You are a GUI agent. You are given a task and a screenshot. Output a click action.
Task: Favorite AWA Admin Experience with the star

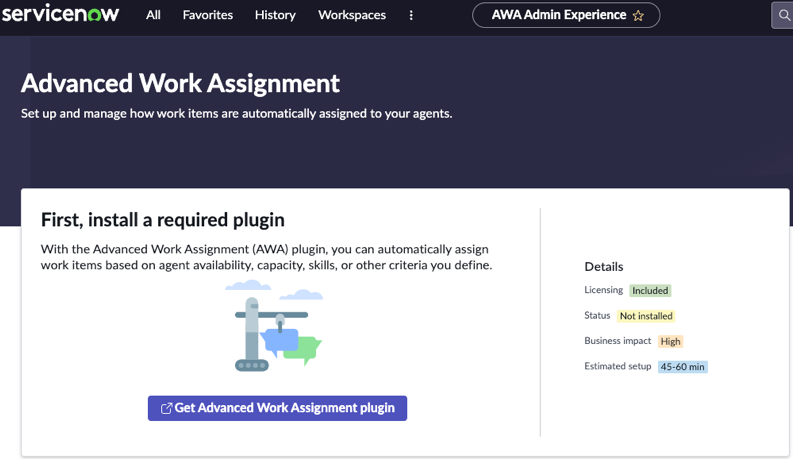[x=638, y=16]
